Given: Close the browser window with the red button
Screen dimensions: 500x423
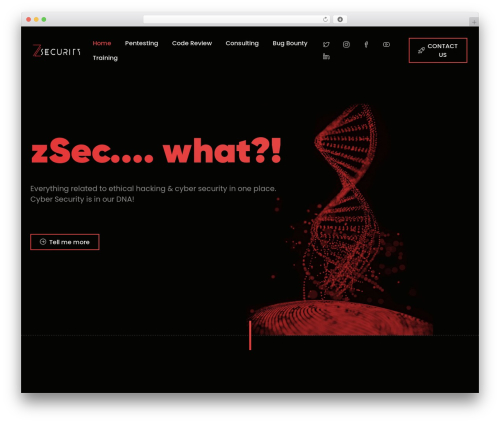Looking at the screenshot, I should (29, 19).
